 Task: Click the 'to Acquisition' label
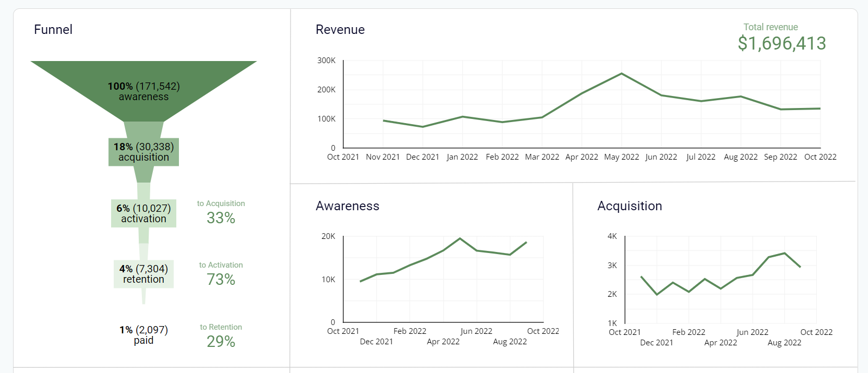point(221,203)
